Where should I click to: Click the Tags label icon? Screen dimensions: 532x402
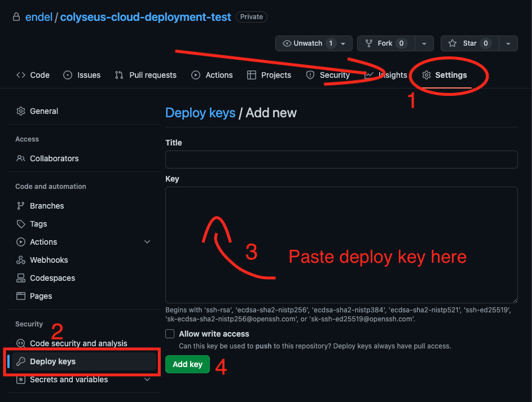click(21, 224)
